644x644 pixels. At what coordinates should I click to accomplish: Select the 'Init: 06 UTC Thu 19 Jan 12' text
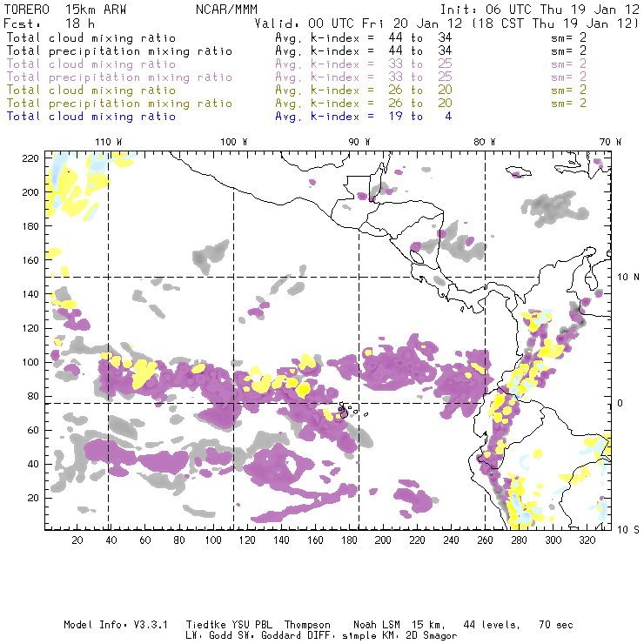540,10
